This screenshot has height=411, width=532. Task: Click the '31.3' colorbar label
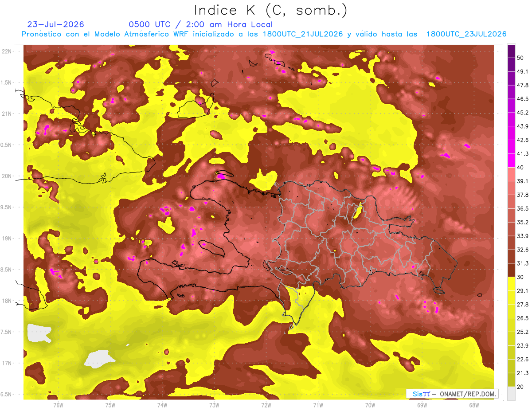[x=522, y=264]
